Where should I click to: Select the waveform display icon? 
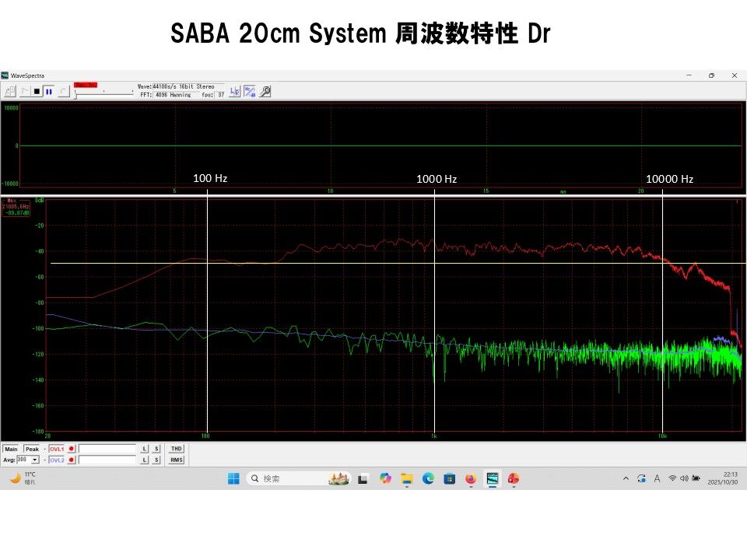click(x=26, y=90)
